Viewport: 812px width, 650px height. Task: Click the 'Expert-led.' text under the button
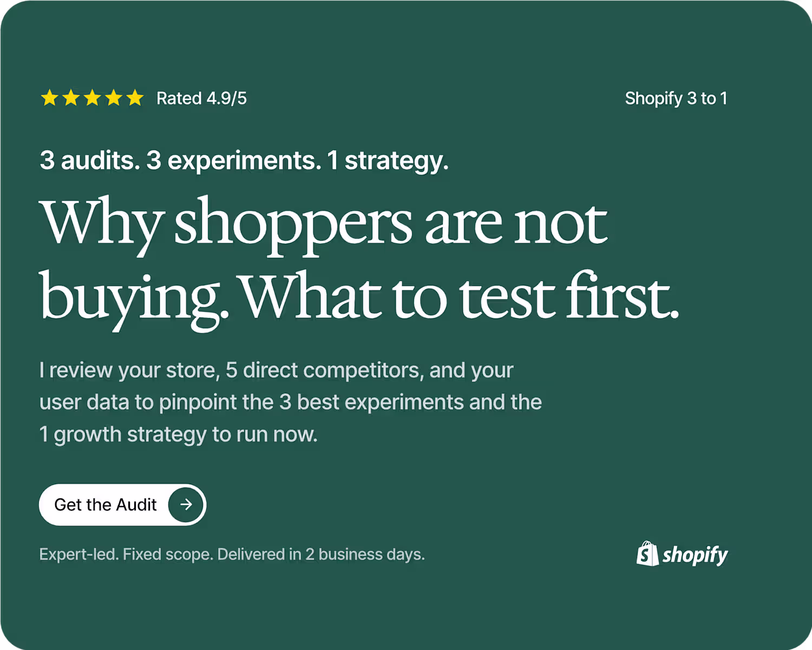click(x=79, y=555)
